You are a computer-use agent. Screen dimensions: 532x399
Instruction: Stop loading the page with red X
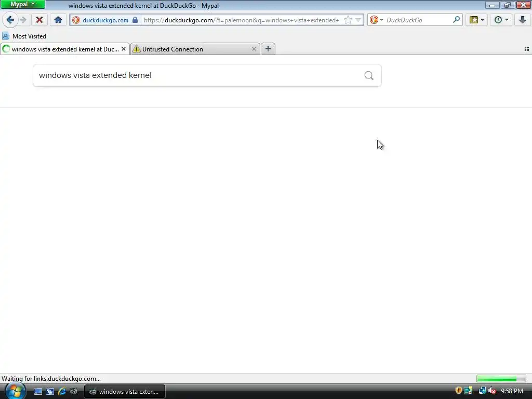click(x=39, y=20)
